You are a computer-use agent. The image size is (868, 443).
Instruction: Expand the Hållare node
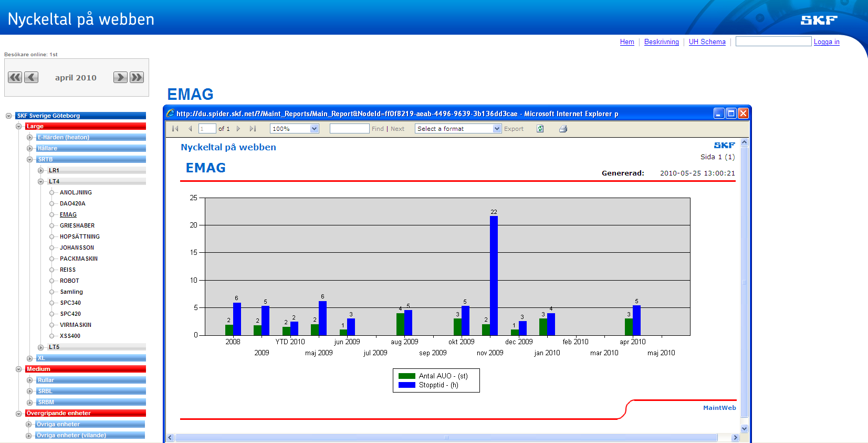(x=29, y=149)
